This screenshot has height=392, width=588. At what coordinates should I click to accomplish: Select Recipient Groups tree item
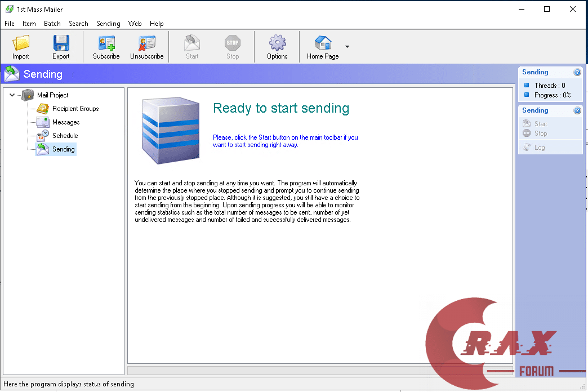pyautogui.click(x=75, y=109)
